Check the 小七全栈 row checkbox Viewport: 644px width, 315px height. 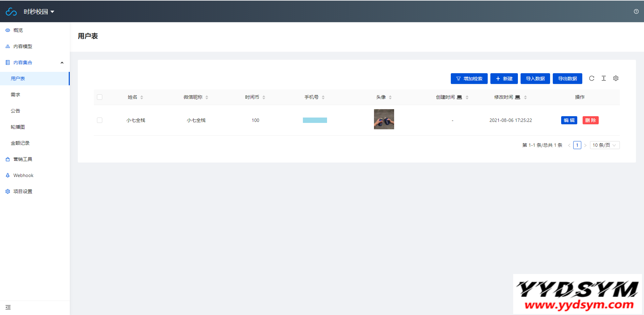coord(100,120)
